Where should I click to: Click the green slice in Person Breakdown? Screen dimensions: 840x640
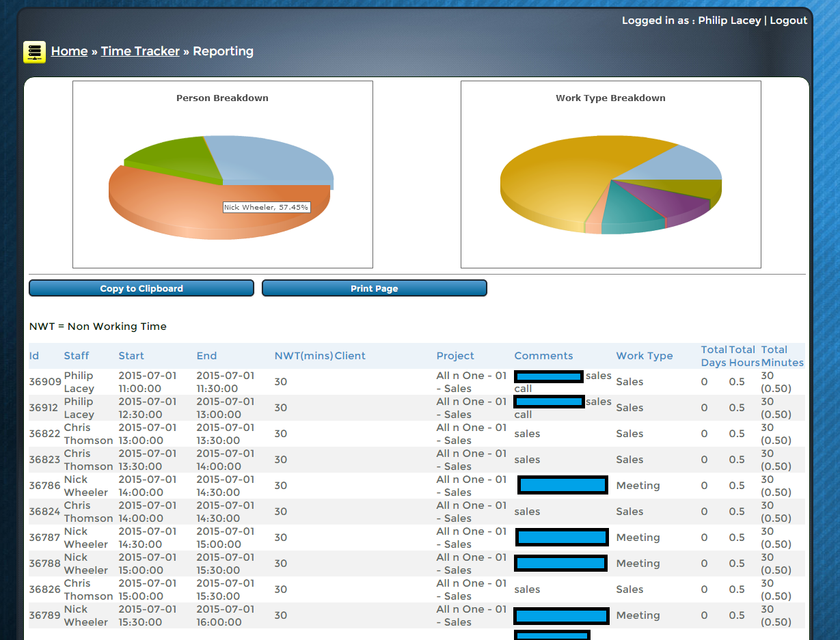[x=174, y=161]
